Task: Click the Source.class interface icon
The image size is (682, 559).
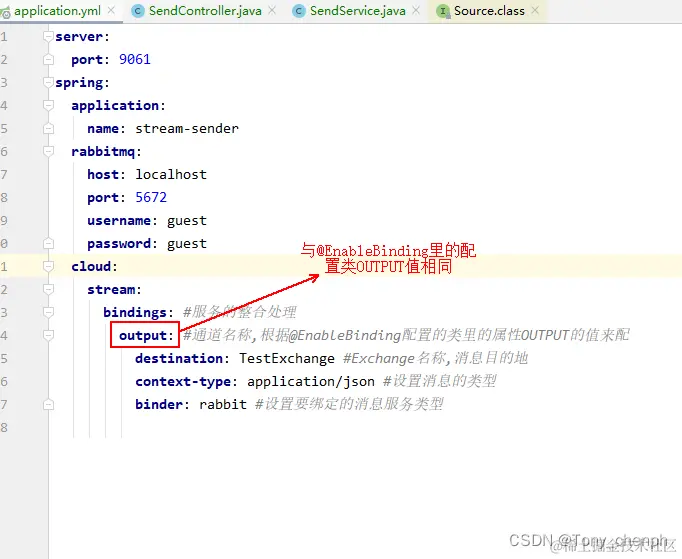Action: (x=443, y=11)
